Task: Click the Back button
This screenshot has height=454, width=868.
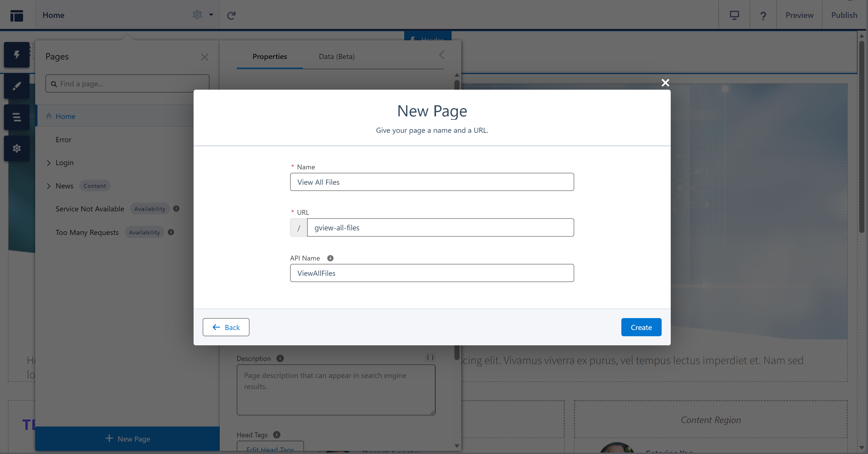Action: [226, 327]
